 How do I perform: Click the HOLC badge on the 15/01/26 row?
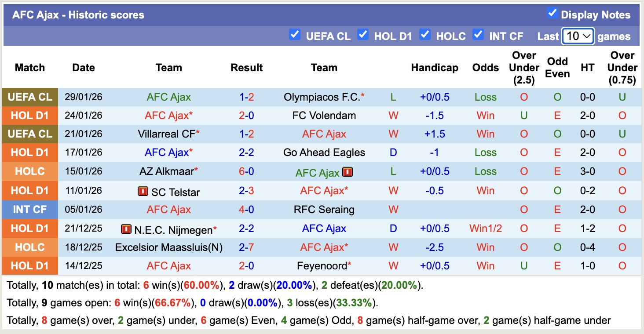coord(29,171)
